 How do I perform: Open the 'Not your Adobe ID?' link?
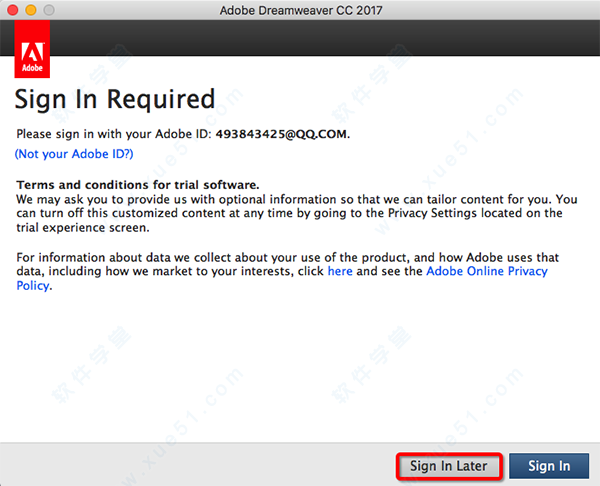[74, 154]
